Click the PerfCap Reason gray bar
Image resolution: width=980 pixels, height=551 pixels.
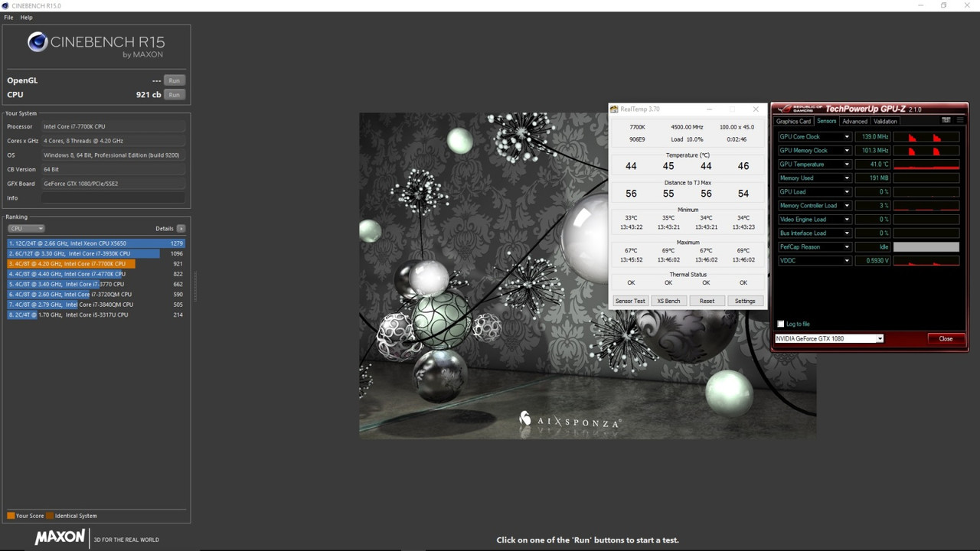pos(926,247)
